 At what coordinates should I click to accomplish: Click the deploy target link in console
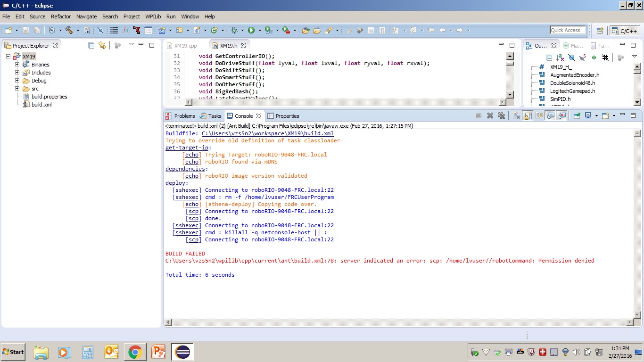pyautogui.click(x=175, y=183)
